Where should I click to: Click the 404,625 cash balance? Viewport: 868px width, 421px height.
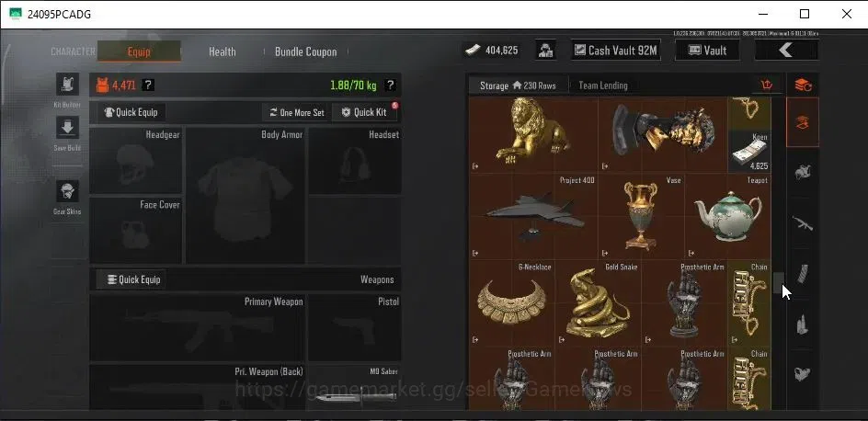(501, 51)
